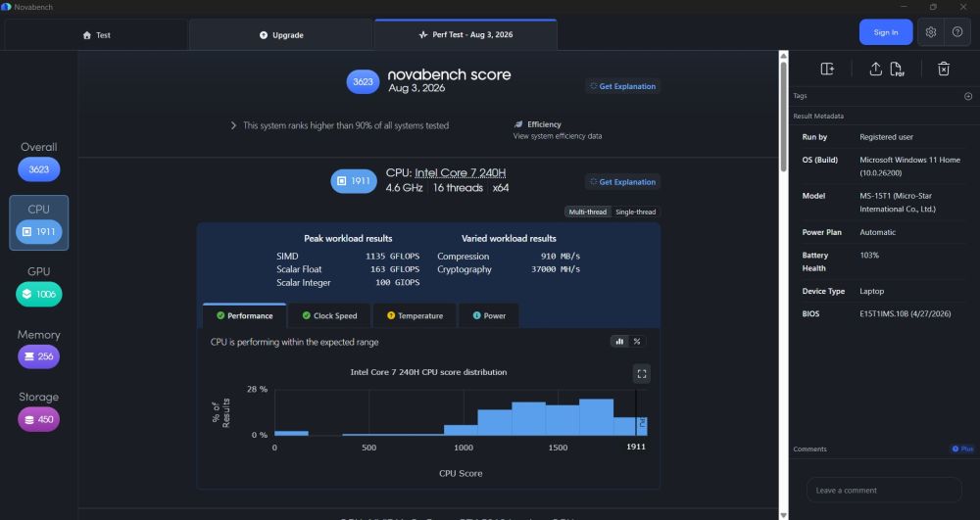Open the Temperature tab
The height and width of the screenshot is (520, 980).
(x=415, y=316)
